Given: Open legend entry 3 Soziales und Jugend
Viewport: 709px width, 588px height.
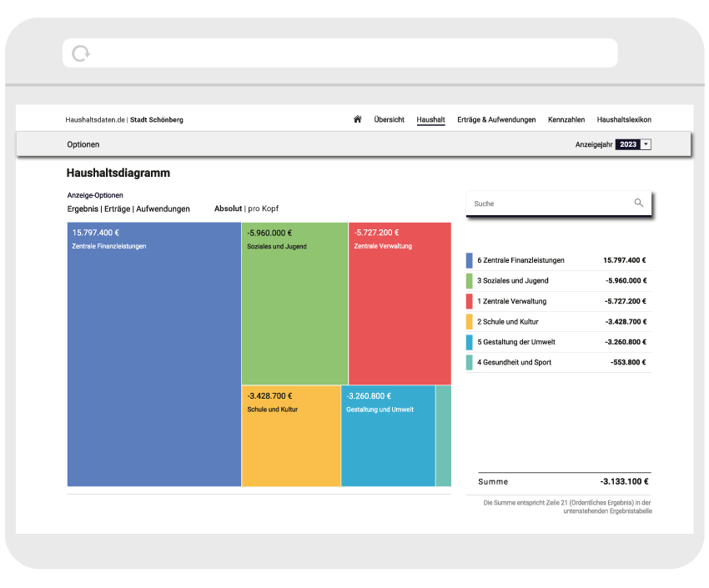Looking at the screenshot, I should click(513, 281).
